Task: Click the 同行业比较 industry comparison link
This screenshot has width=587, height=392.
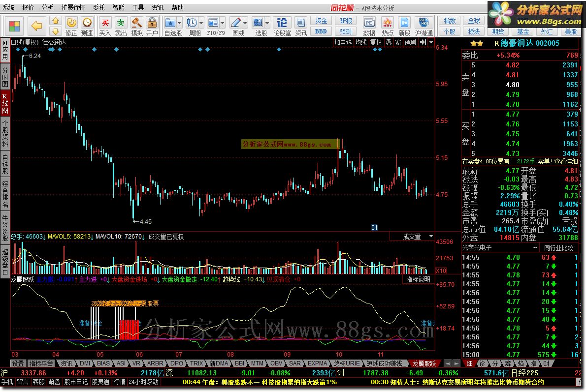Action: pos(558,247)
